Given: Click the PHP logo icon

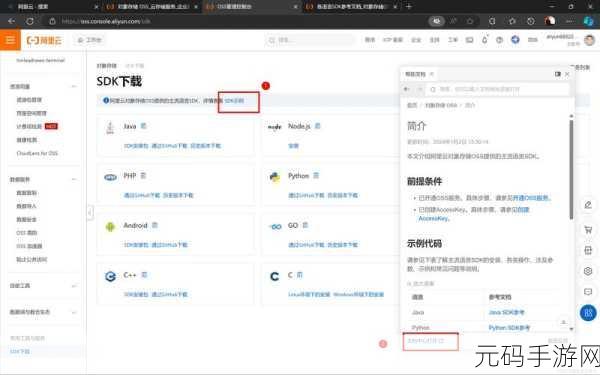Looking at the screenshot, I should (x=110, y=177).
